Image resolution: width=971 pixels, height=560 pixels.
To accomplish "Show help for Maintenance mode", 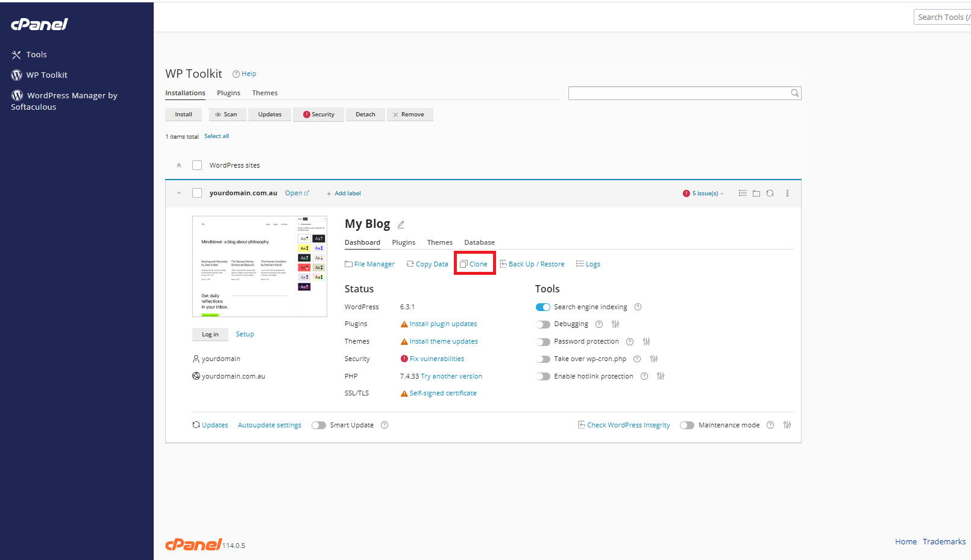I will point(770,425).
